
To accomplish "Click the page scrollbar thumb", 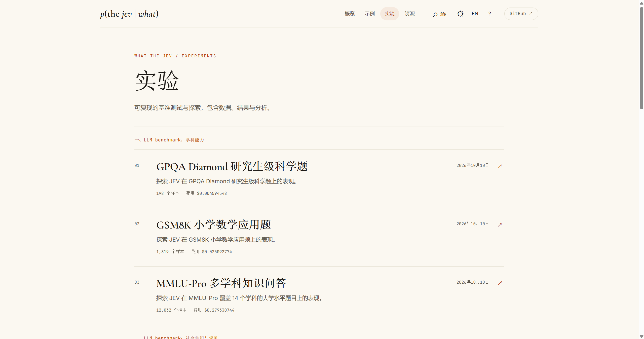I will click(x=641, y=58).
